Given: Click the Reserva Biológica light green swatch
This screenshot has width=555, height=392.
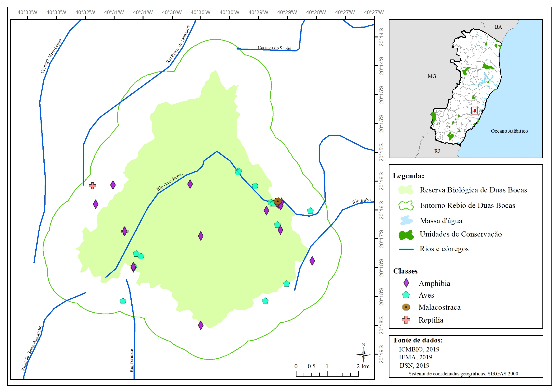Looking at the screenshot, I should [406, 190].
